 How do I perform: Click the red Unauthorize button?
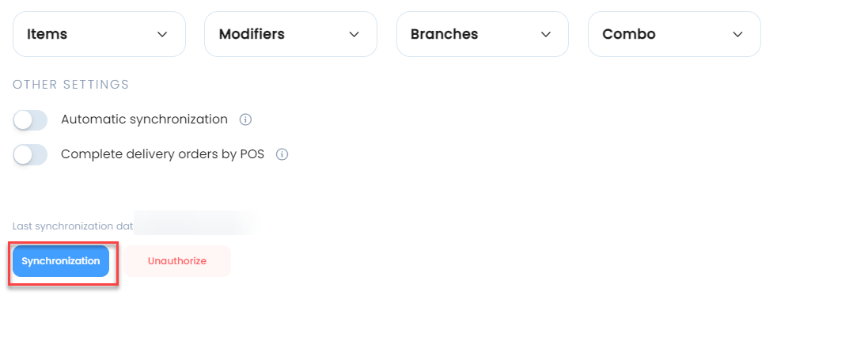coord(177,261)
